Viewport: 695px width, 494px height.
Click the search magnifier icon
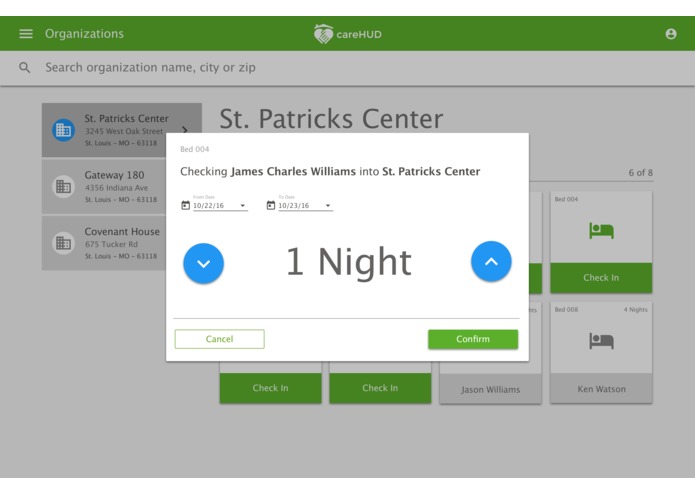click(25, 67)
